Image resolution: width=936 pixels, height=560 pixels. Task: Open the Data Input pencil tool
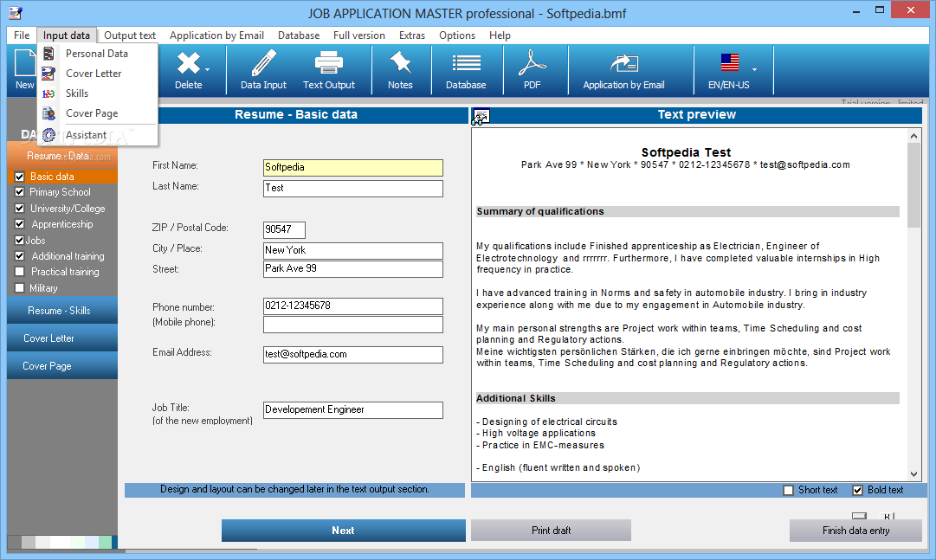point(263,63)
